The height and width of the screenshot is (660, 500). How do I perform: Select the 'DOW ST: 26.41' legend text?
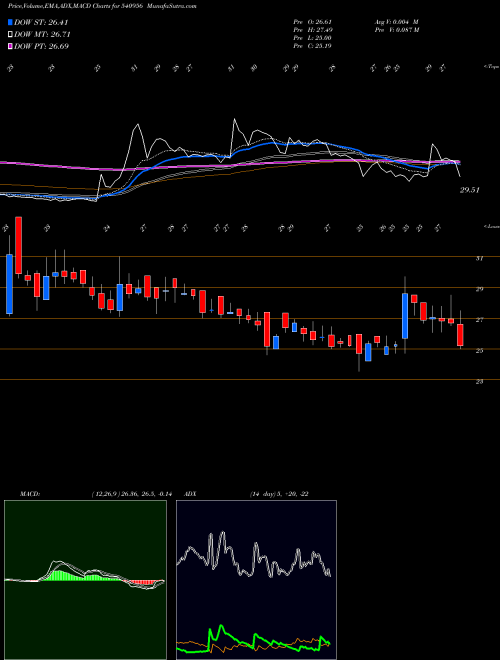(42, 23)
